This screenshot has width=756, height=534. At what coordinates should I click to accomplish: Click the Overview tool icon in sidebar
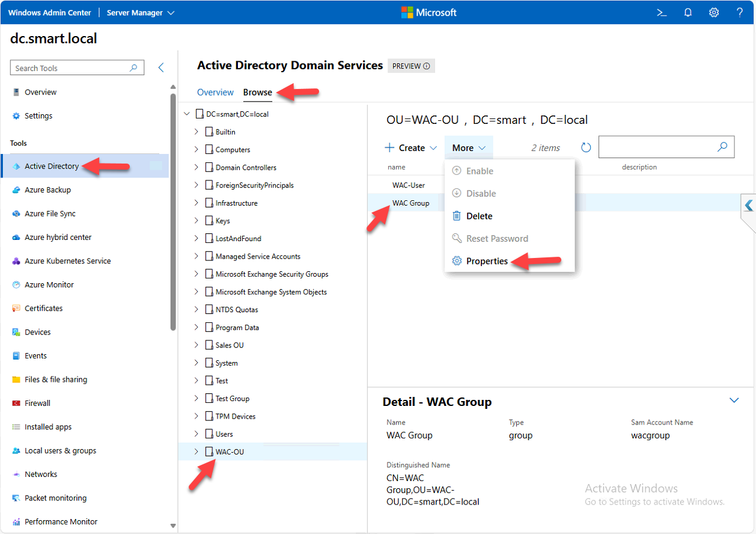coord(16,92)
